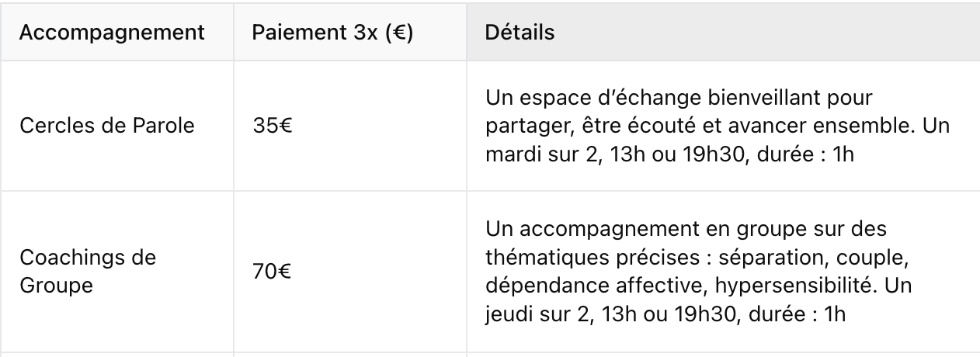
Task: Click the Détails column header
Action: [x=519, y=33]
